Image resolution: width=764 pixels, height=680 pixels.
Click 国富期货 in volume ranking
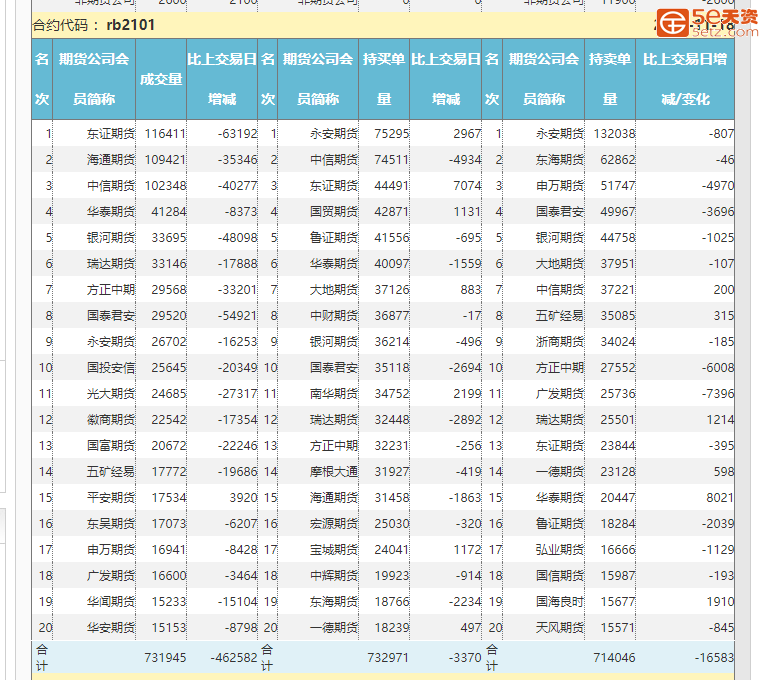[x=111, y=446]
